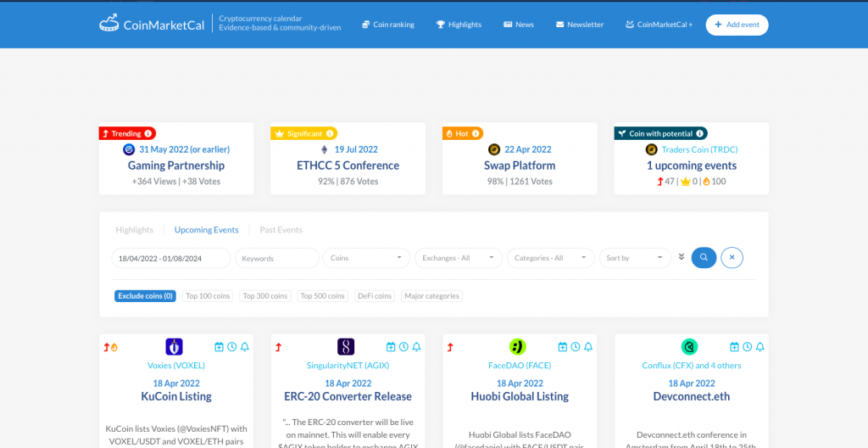The image size is (868, 448).
Task: Open Voxies (VOXEL) coin link
Action: click(176, 366)
